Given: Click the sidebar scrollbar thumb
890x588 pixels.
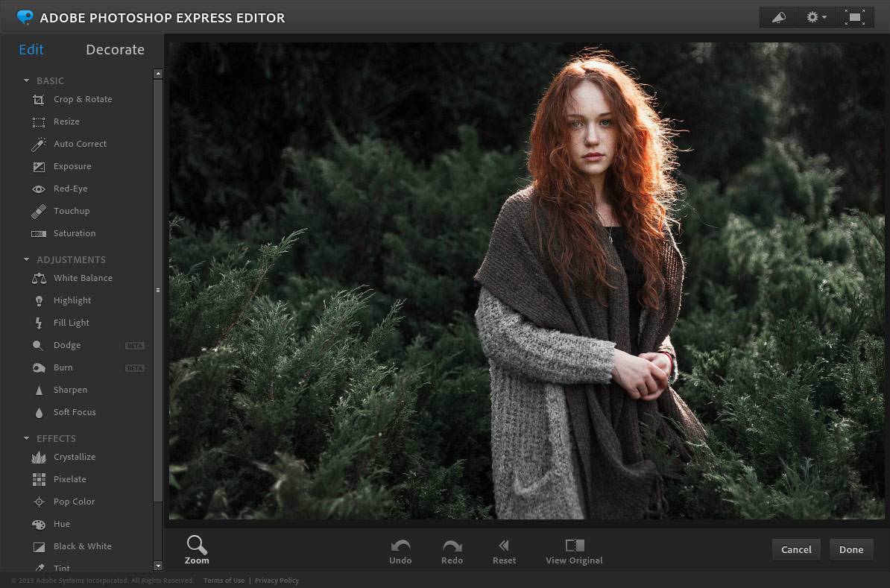Looking at the screenshot, I should click(x=158, y=290).
